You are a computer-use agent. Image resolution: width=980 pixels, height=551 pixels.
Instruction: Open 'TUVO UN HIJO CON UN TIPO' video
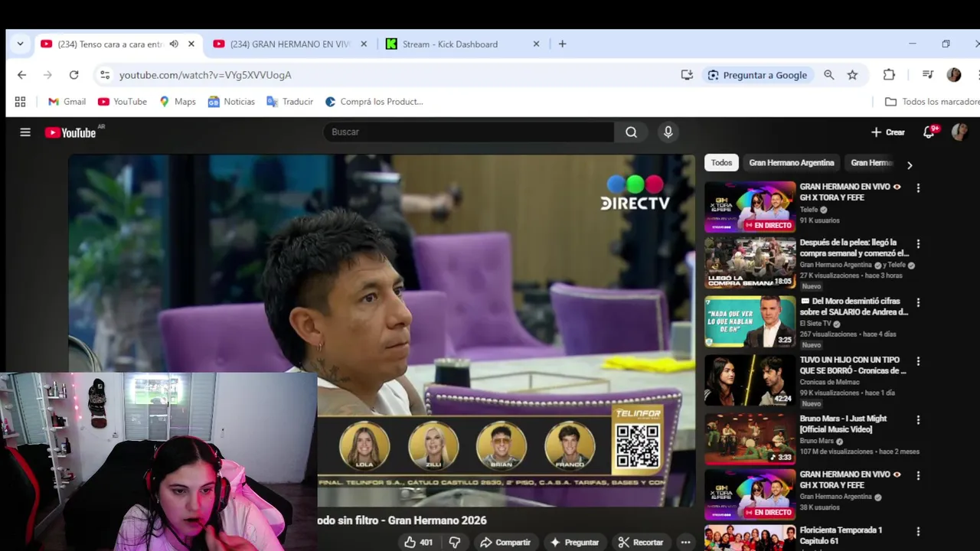[853, 365]
